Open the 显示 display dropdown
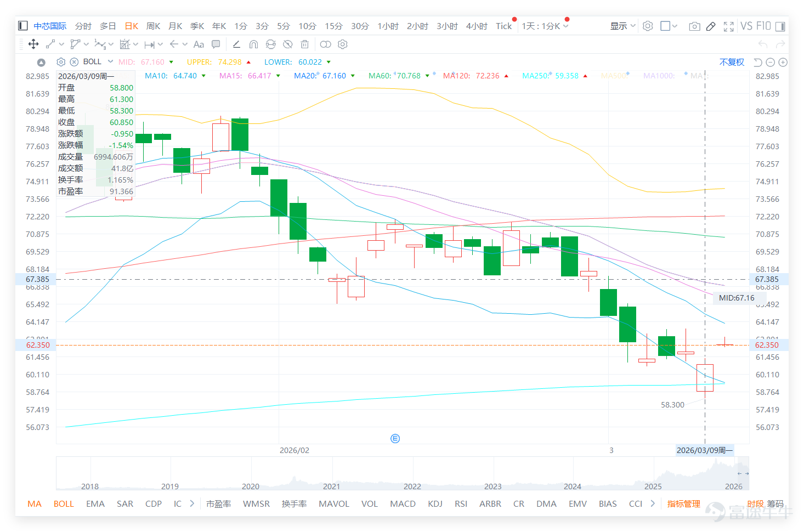 [x=622, y=26]
